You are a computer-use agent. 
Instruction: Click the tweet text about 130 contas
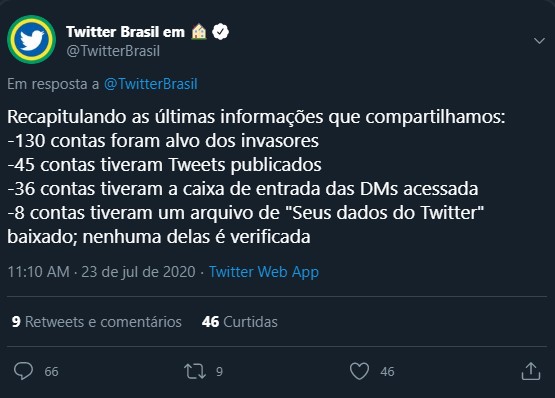pyautogui.click(x=163, y=141)
